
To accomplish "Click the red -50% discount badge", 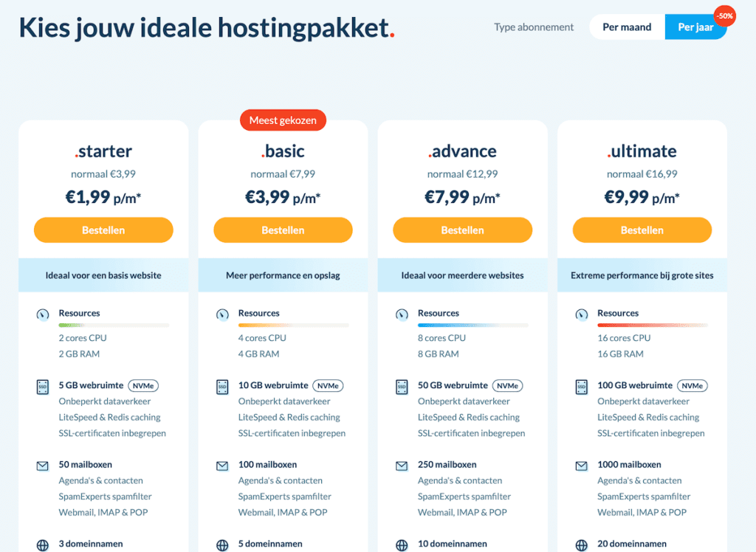I will click(724, 15).
